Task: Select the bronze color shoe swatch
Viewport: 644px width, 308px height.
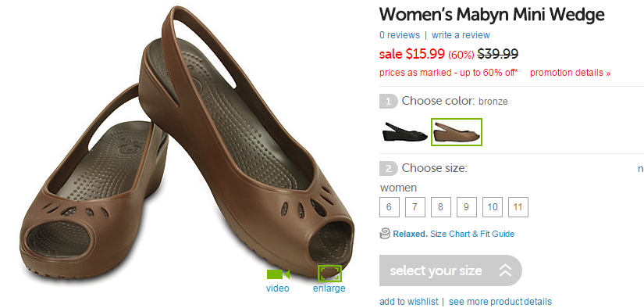Action: tap(457, 132)
